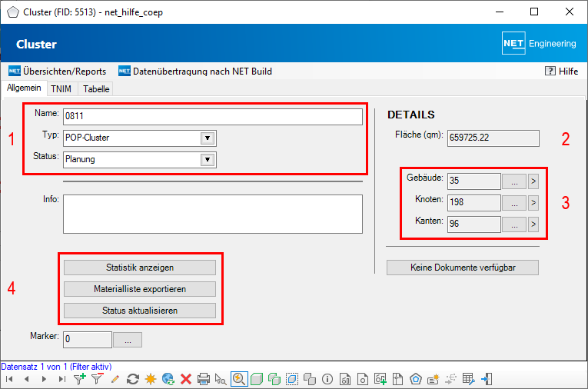
Task: Click the 'Datensatz 1 von 1 (Filter aktiv)' status text
Action: click(x=56, y=367)
